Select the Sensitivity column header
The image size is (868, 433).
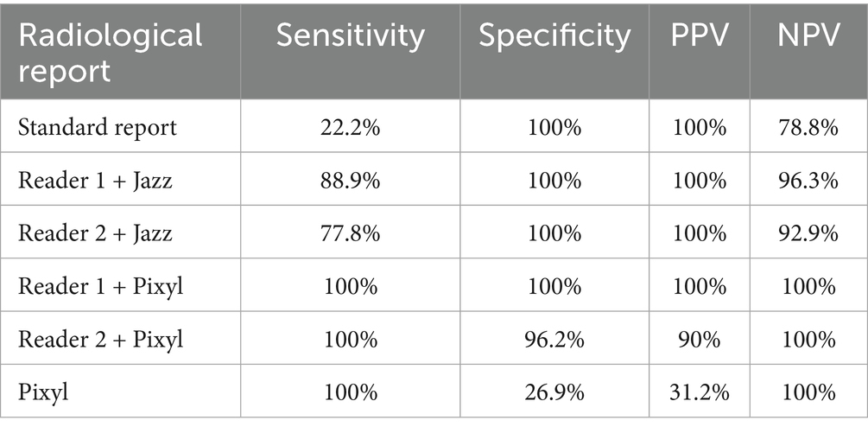coord(350,35)
